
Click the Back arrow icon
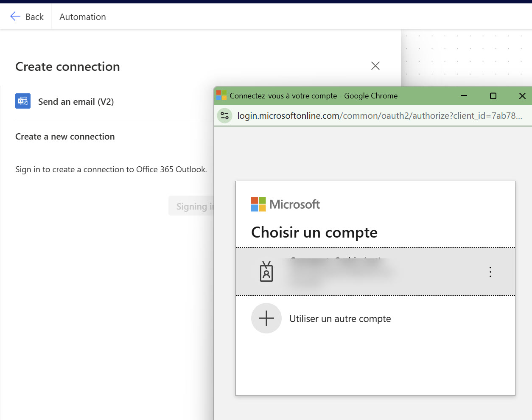(15, 17)
